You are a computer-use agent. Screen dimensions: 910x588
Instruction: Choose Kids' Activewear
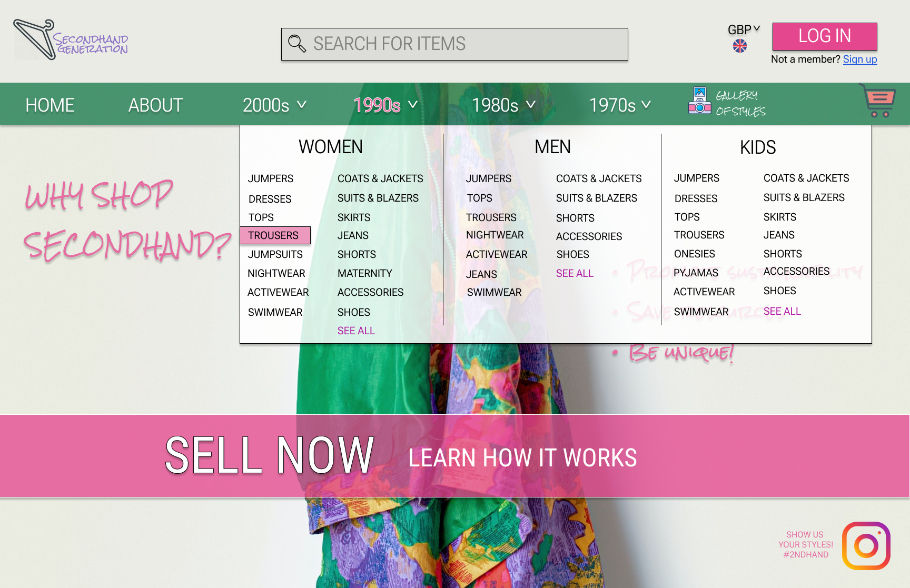[704, 292]
